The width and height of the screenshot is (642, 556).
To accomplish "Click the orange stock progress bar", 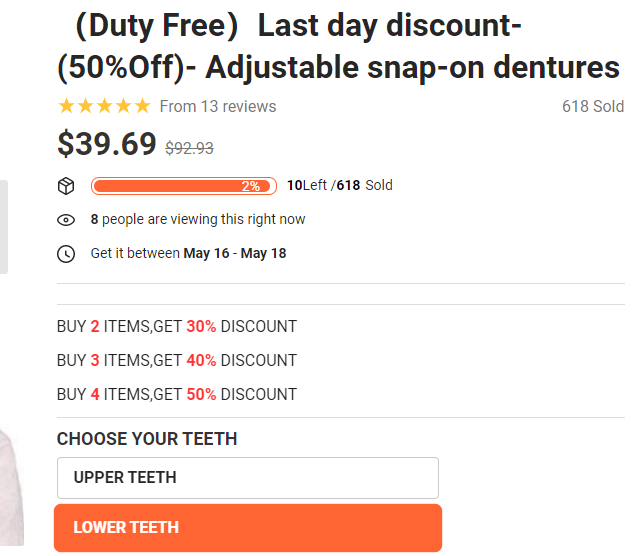I will click(183, 186).
